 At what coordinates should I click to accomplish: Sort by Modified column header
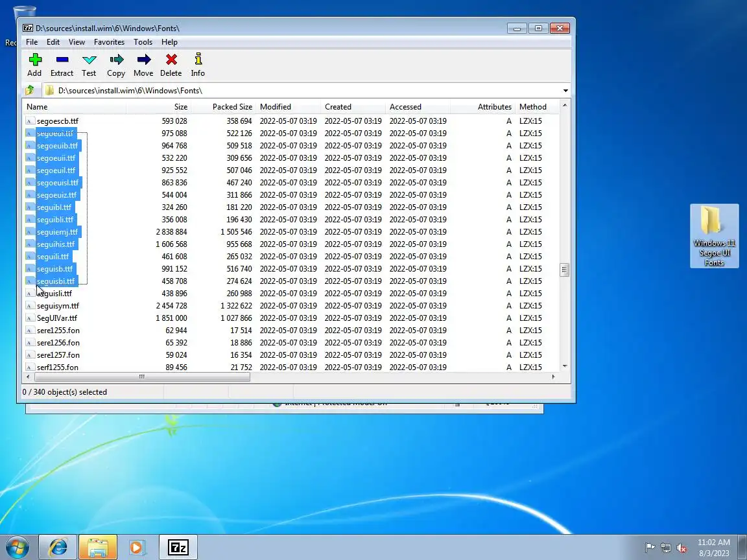(x=289, y=107)
